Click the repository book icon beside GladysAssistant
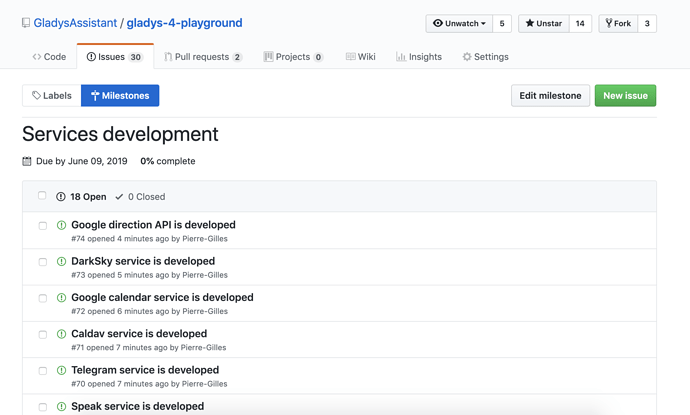The width and height of the screenshot is (690, 415). pyautogui.click(x=26, y=23)
